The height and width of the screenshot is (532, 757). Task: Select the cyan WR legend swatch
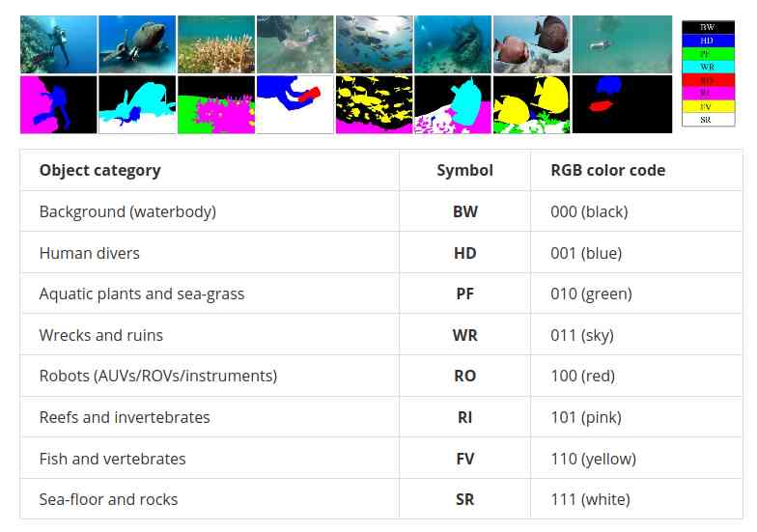709,67
